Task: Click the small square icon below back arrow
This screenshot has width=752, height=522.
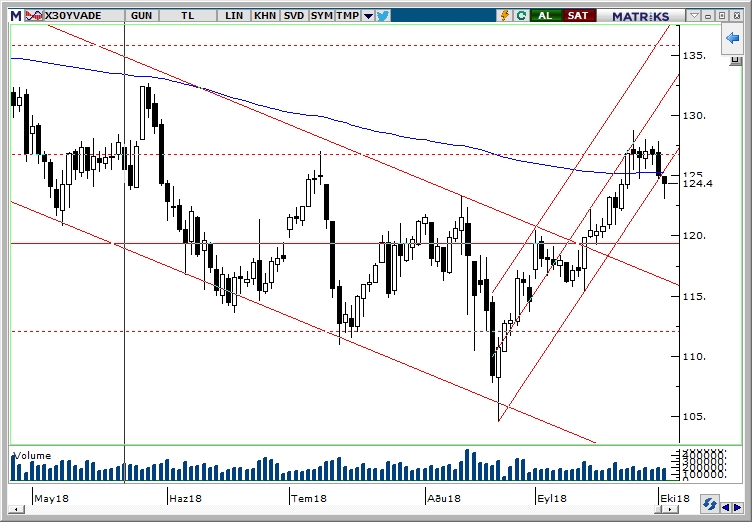Action: [735, 60]
